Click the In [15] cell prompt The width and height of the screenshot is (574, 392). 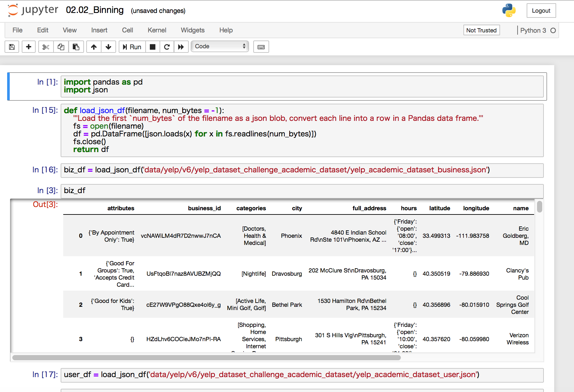coord(45,110)
